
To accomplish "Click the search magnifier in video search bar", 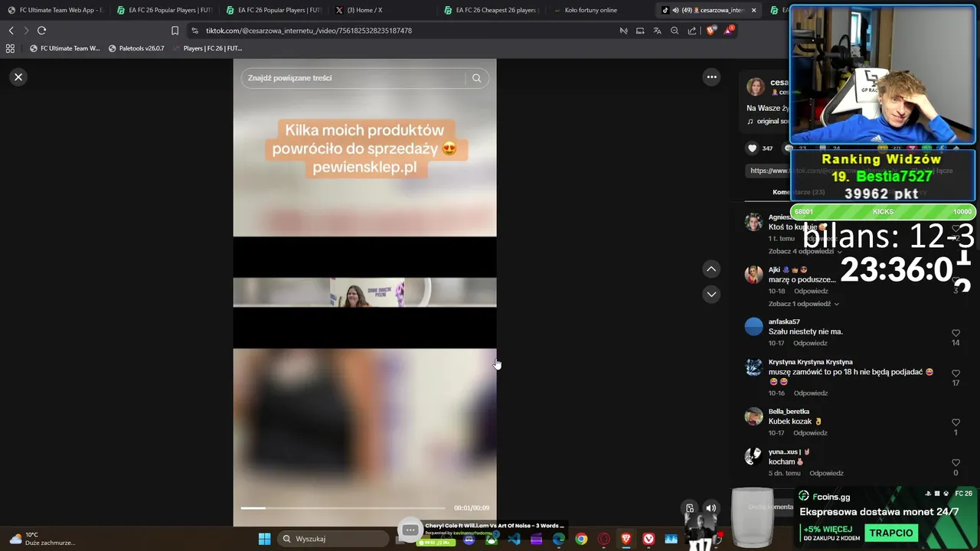I will 476,78.
